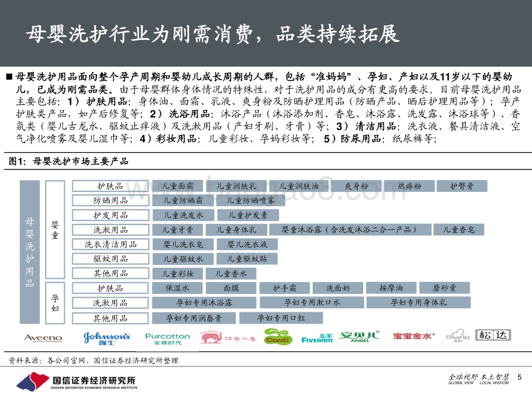Click the 婴儿洗衣液 product box
The height and width of the screenshot is (399, 532).
(x=247, y=244)
